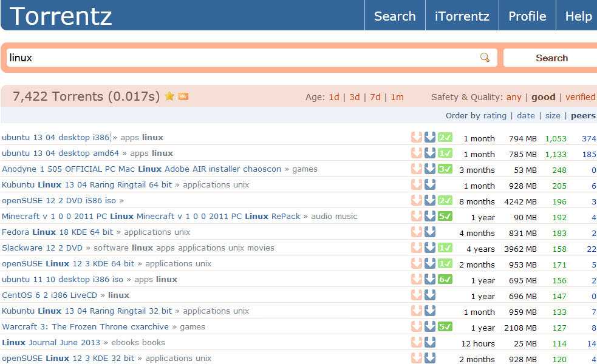
Task: Click blue download arrow on Fedora Linux 18 row
Action: tap(430, 232)
